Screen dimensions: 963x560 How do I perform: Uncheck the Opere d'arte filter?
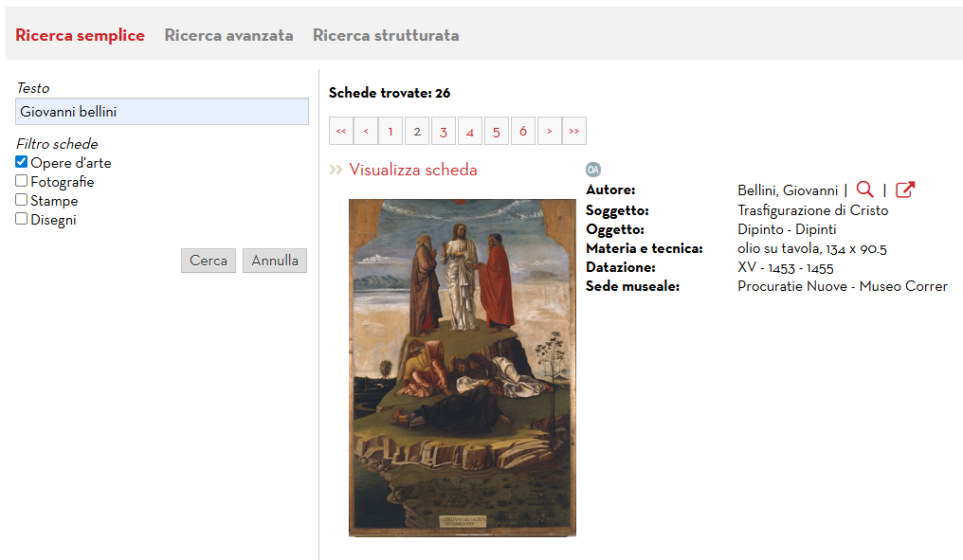coord(20,162)
